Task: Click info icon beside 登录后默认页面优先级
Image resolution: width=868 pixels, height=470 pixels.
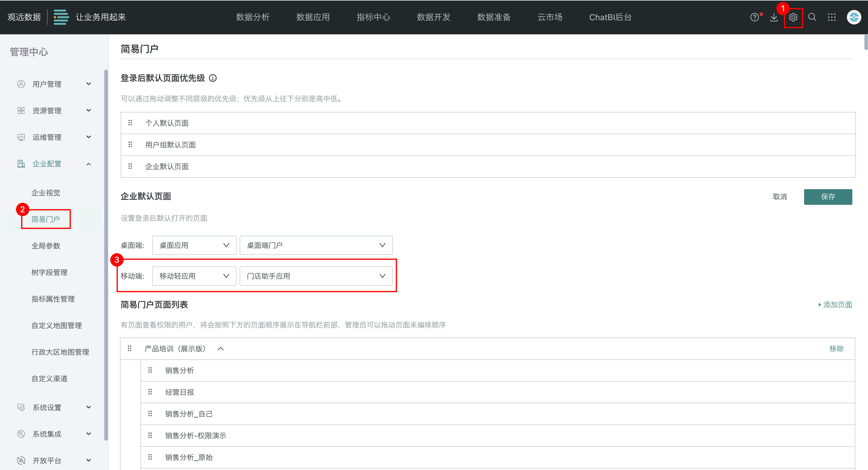Action: coord(212,78)
